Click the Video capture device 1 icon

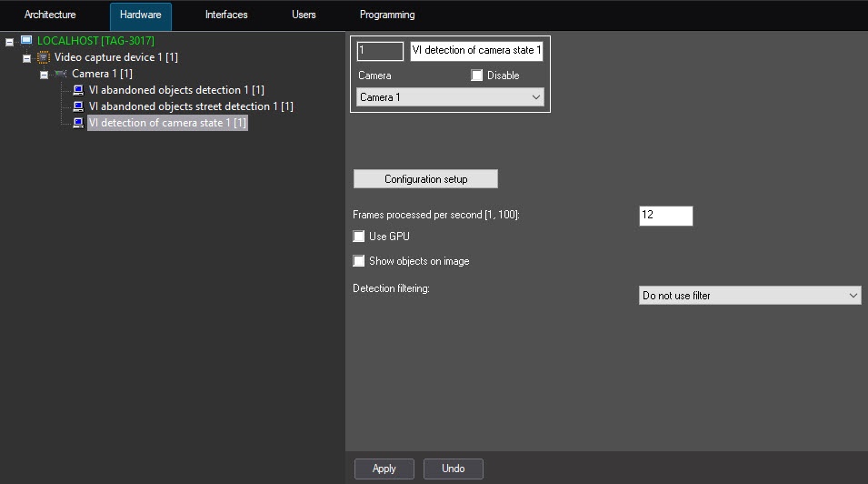tap(43, 57)
